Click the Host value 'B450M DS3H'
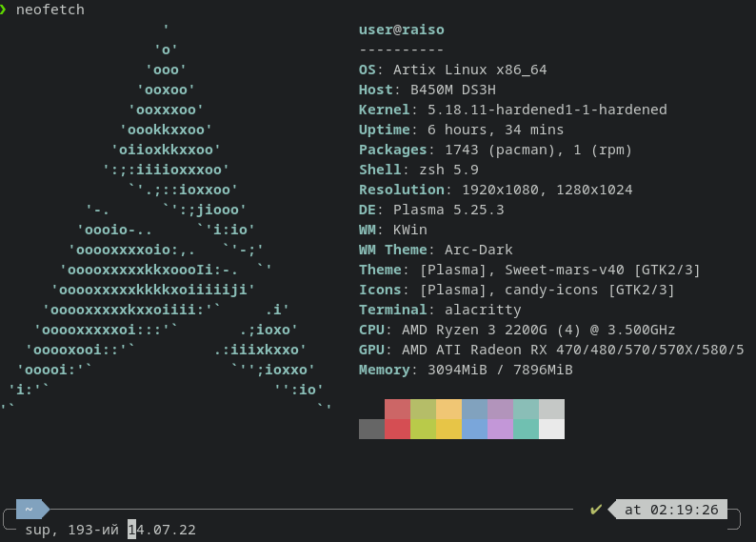Viewport: 756px width, 542px height. point(453,90)
